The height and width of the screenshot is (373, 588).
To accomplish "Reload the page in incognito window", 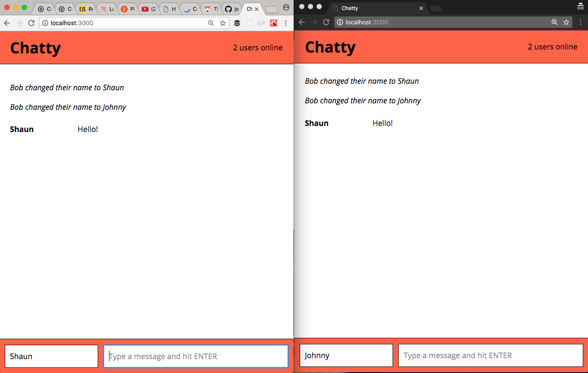I will point(327,22).
